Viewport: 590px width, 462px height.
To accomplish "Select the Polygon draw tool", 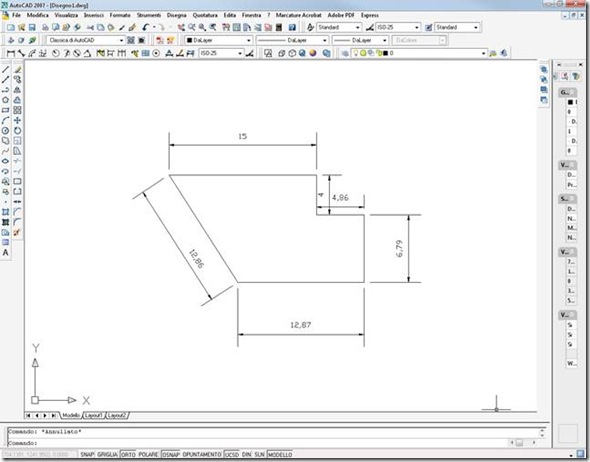I will click(5, 100).
